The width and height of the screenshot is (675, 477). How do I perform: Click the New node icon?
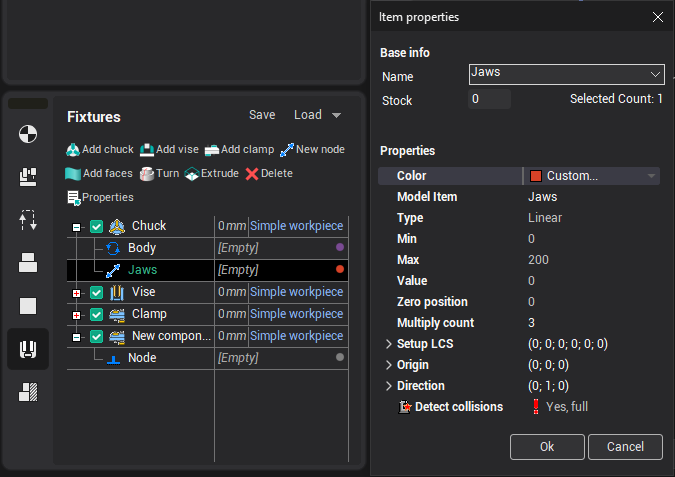[287, 150]
